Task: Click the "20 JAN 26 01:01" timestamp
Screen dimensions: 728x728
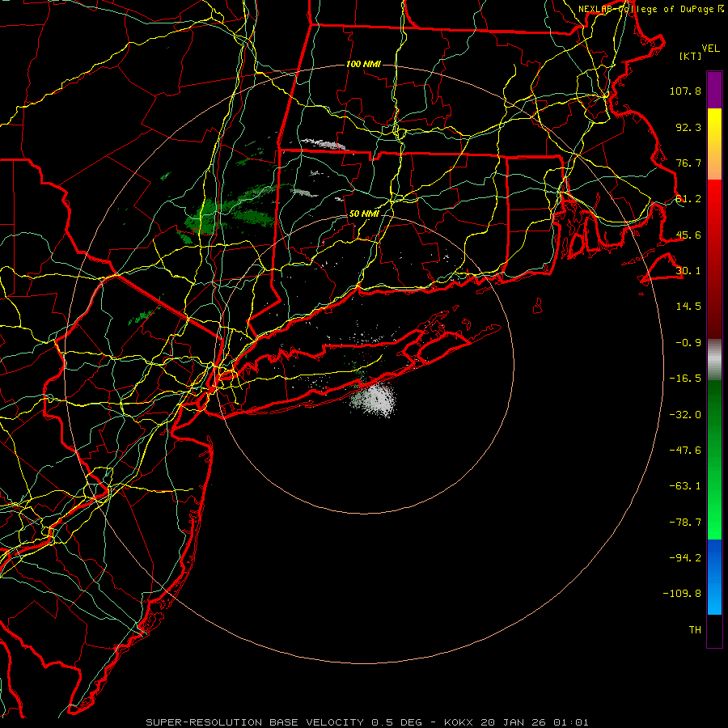Action: (x=535, y=722)
